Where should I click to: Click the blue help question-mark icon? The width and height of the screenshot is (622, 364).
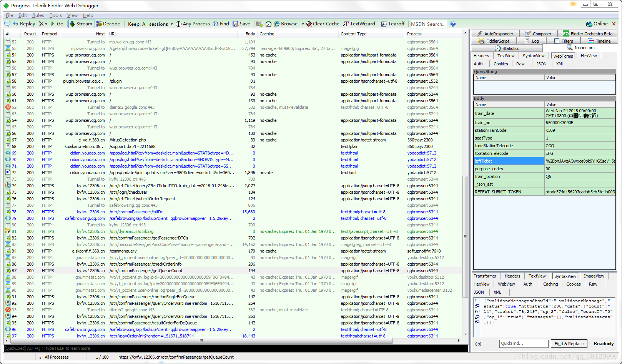[x=453, y=24]
